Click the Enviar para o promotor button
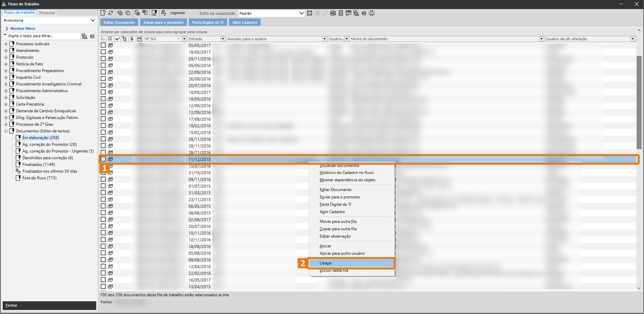This screenshot has height=314, width=644. point(163,22)
